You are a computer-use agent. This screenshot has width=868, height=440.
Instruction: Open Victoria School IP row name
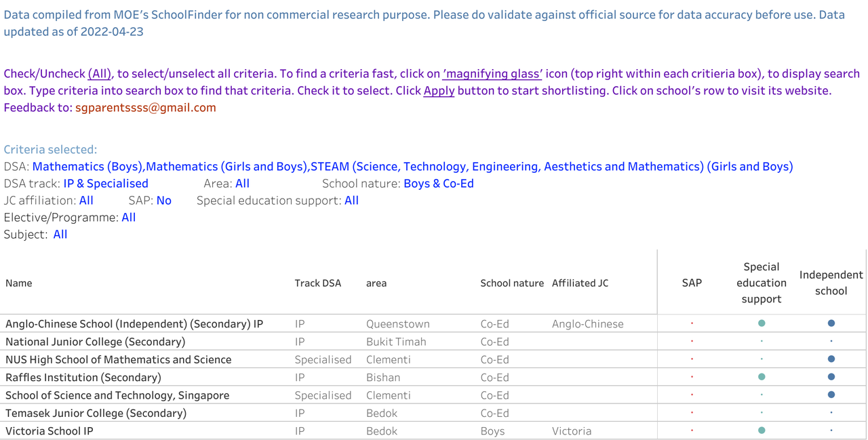(x=50, y=431)
